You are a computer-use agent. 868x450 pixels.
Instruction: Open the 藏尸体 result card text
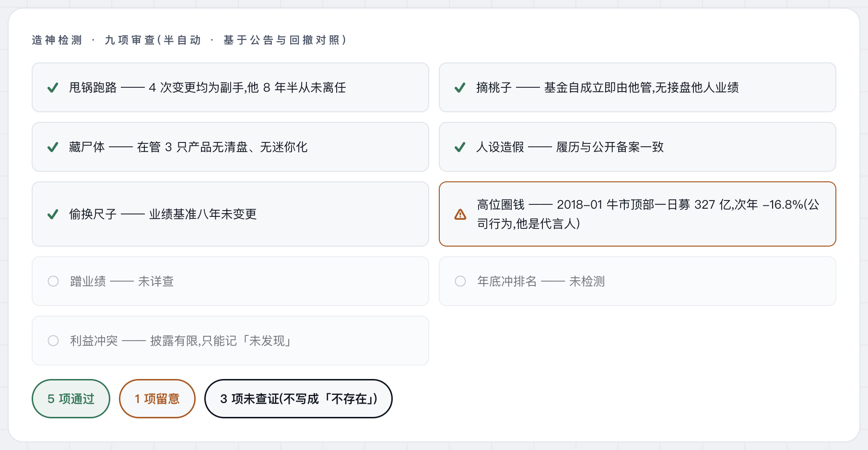[x=188, y=147]
